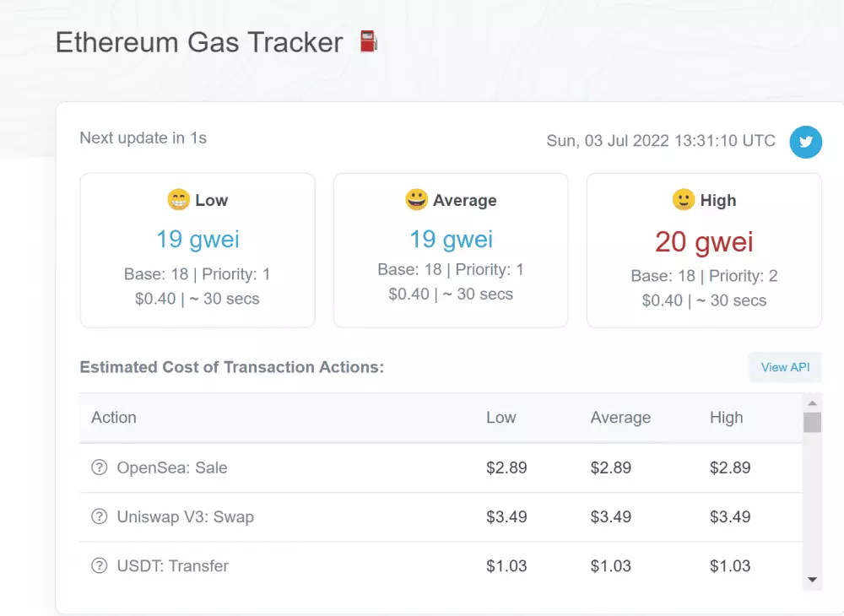844x616 pixels.
Task: Click the Ethereum Gas Tracker heading
Action: [x=199, y=42]
